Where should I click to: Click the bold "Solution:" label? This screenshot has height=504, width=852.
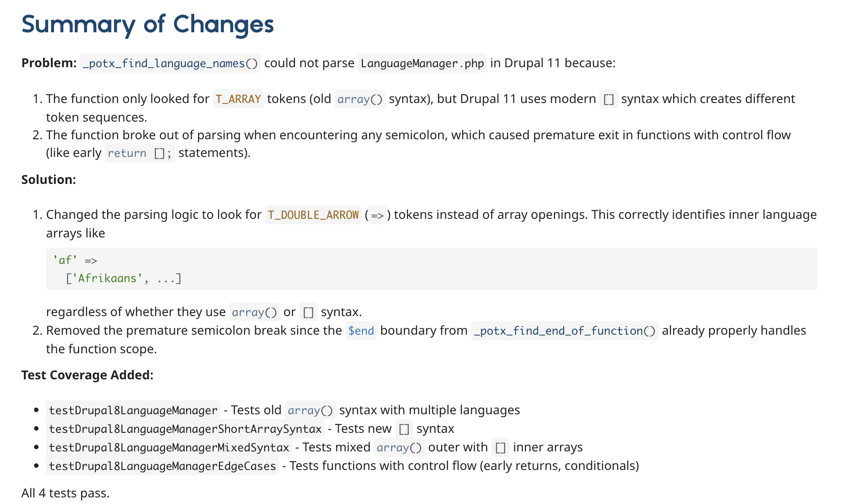point(49,180)
